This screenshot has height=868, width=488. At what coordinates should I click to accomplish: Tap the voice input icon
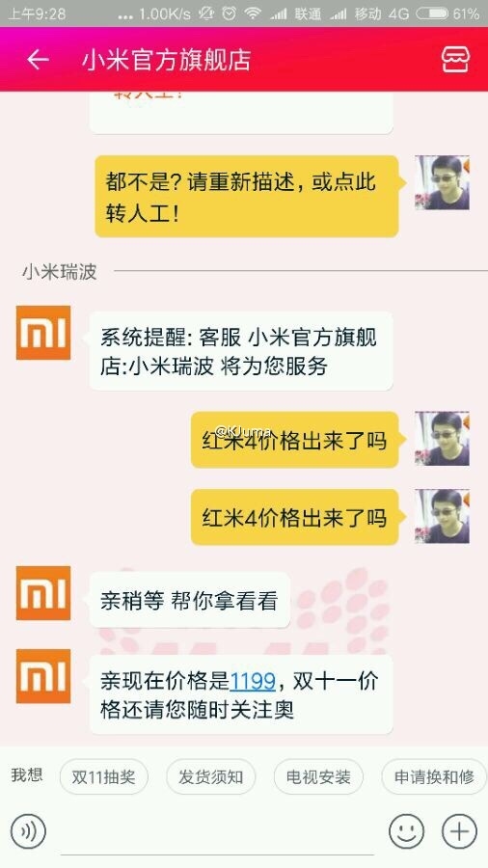(28, 831)
